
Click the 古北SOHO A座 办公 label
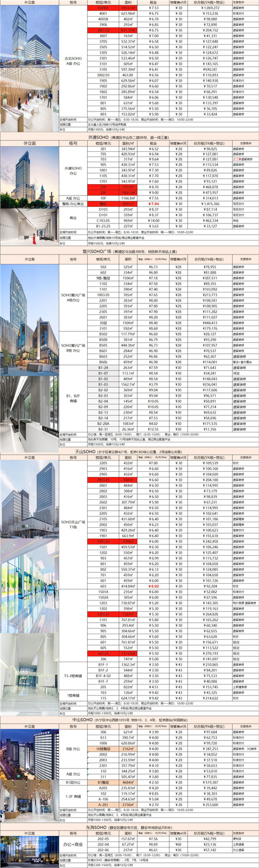[73, 61]
